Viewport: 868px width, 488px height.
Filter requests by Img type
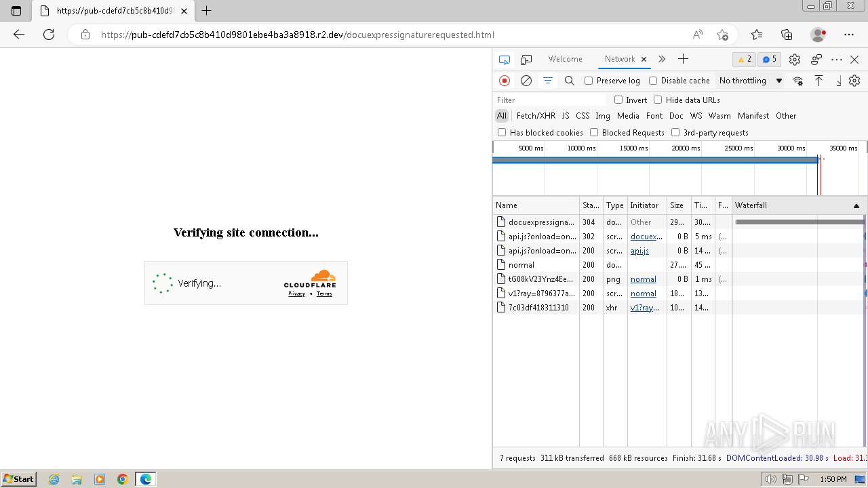pos(603,116)
